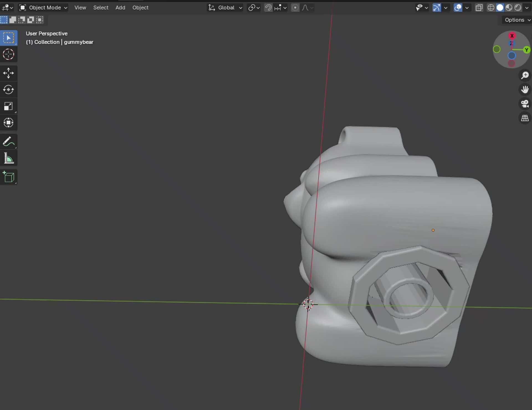The width and height of the screenshot is (532, 410).
Task: Select the Annotate tool
Action: click(9, 142)
